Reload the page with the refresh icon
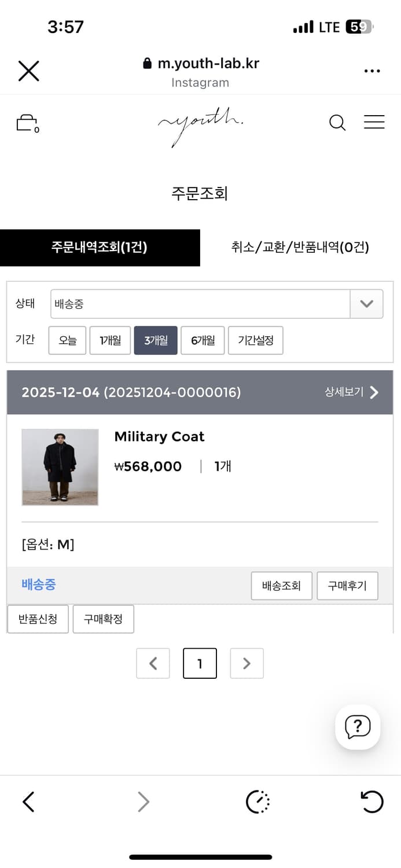This screenshot has width=401, height=868. tap(372, 802)
